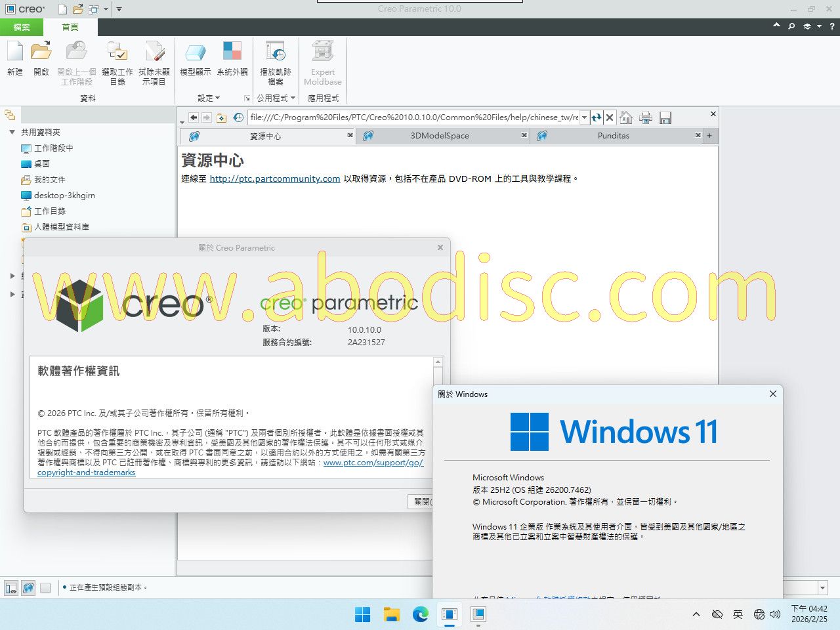This screenshot has height=630, width=840.
Task: Click the browser home icon
Action: click(x=626, y=117)
